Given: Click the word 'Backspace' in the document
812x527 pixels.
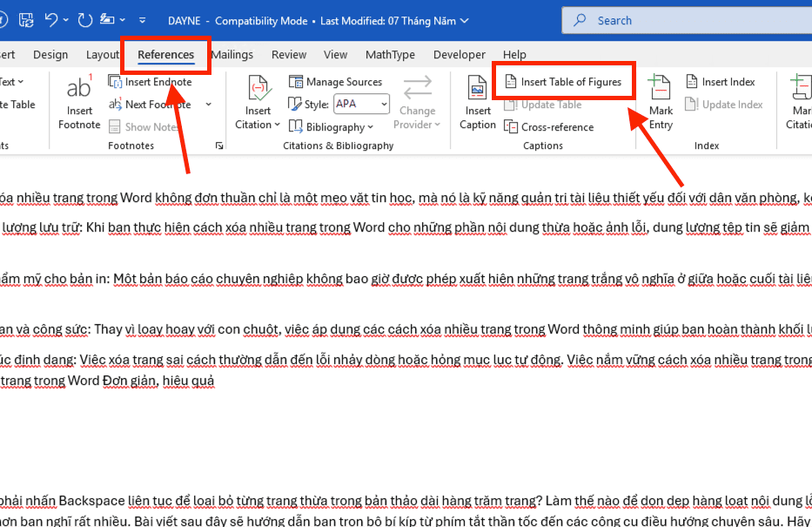Looking at the screenshot, I should (91, 501).
